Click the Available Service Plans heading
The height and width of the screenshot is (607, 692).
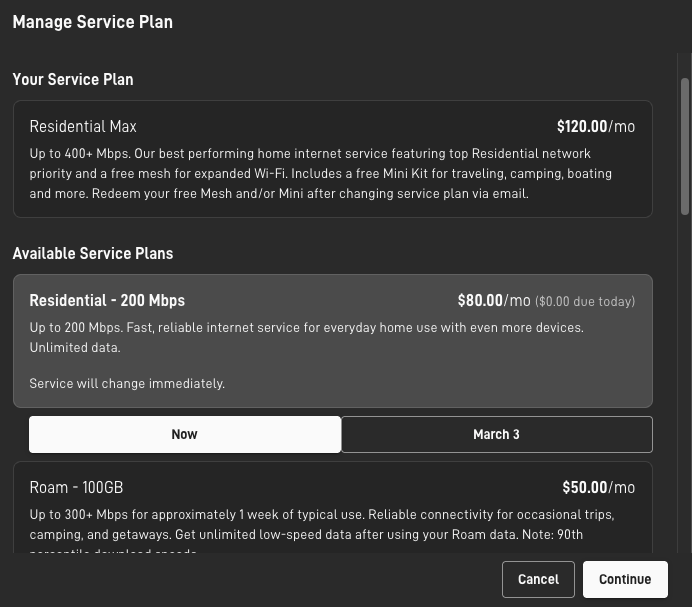[93, 253]
